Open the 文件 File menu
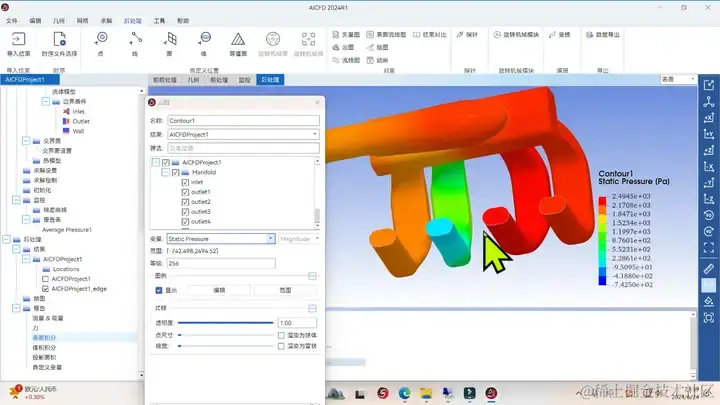The image size is (720, 405). 12,21
